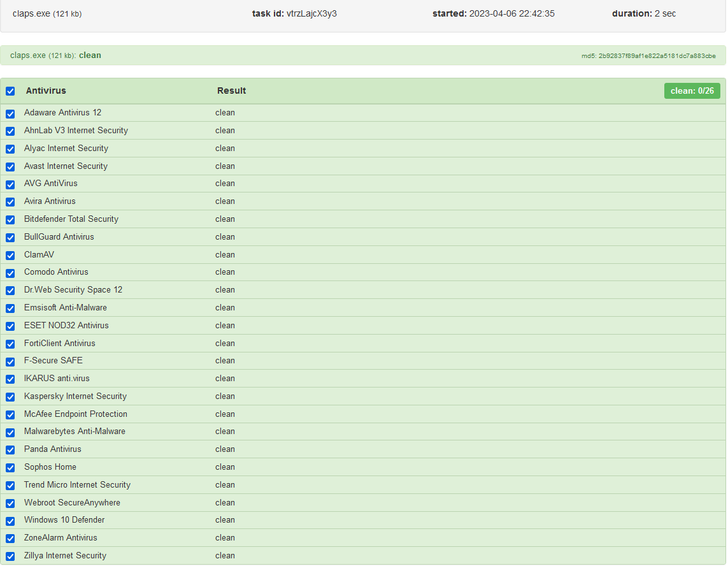The width and height of the screenshot is (728, 566).
Task: Click the 'clean' result for F-Secure SAFE
Action: [x=225, y=361]
